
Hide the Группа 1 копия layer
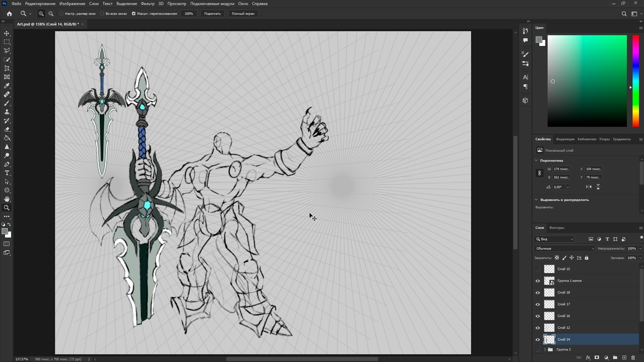(538, 281)
